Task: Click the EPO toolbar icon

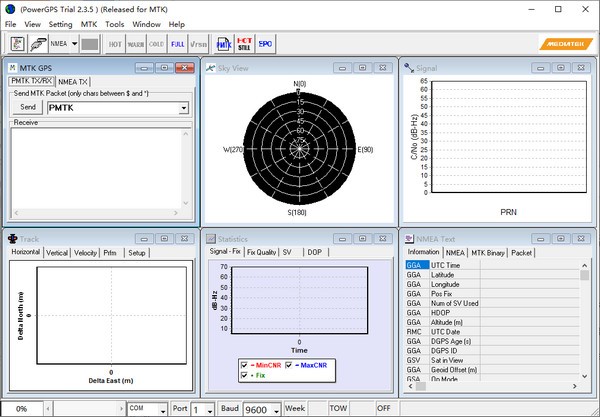Action: tap(265, 44)
